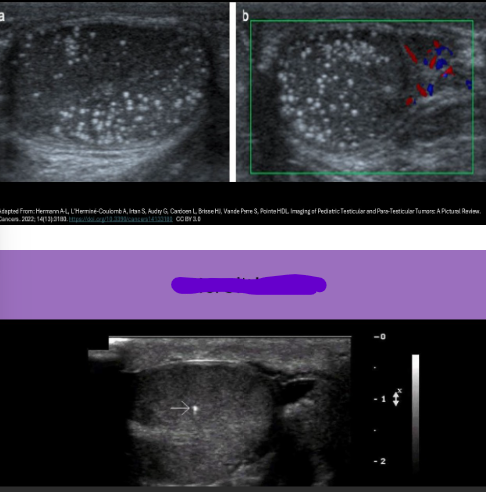Screen dimensions: 486x492
Task: Click the white divider between panels a and b
Action: pos(233,92)
